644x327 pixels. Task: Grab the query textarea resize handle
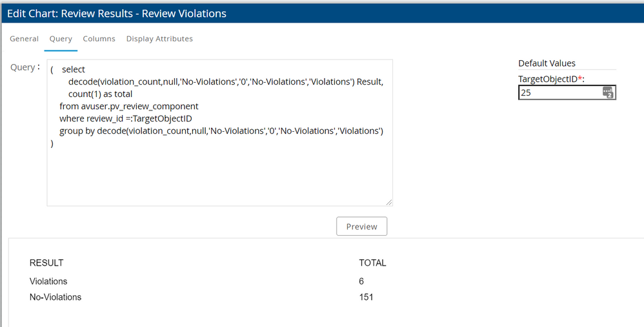click(389, 203)
